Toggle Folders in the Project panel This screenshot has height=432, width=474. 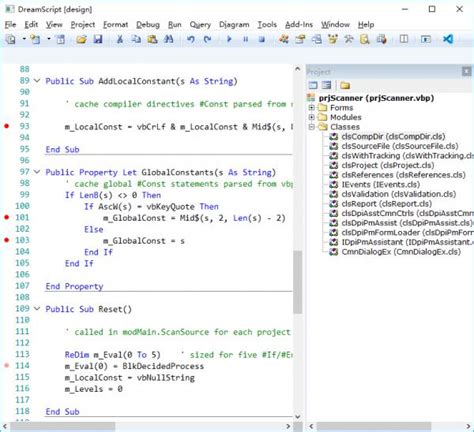click(x=345, y=85)
